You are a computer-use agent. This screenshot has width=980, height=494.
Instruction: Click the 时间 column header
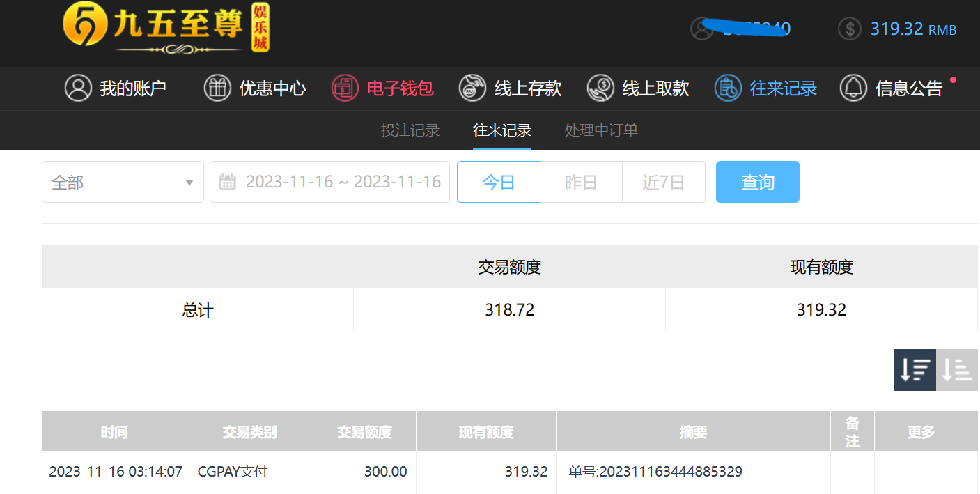(114, 432)
